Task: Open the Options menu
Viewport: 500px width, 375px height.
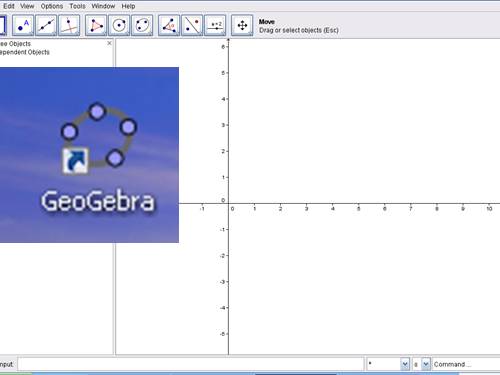Action: (x=52, y=6)
